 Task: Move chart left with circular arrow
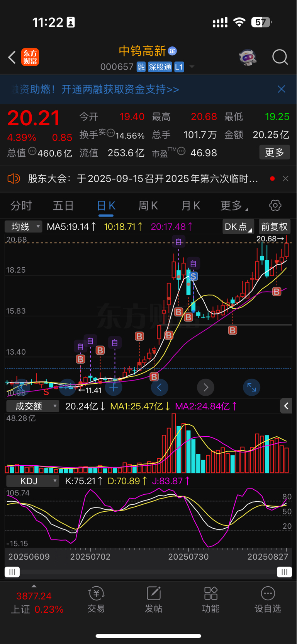click(160, 387)
